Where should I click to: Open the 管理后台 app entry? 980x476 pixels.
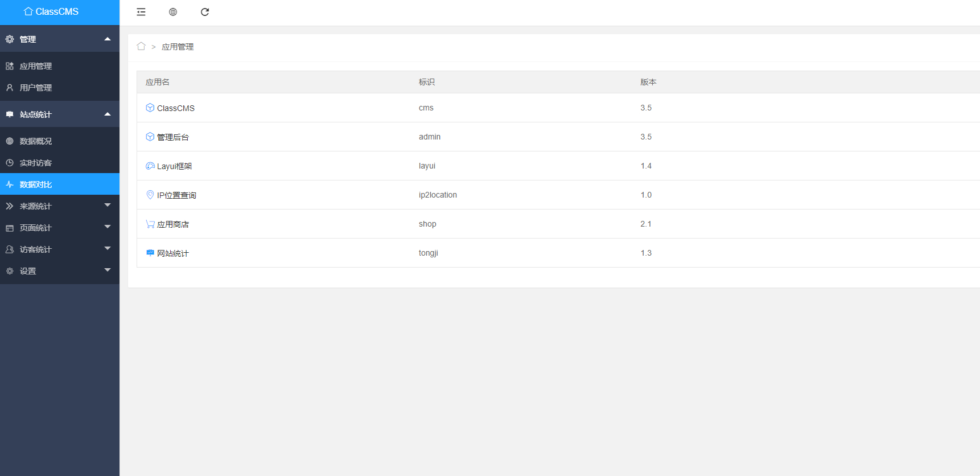click(x=173, y=137)
